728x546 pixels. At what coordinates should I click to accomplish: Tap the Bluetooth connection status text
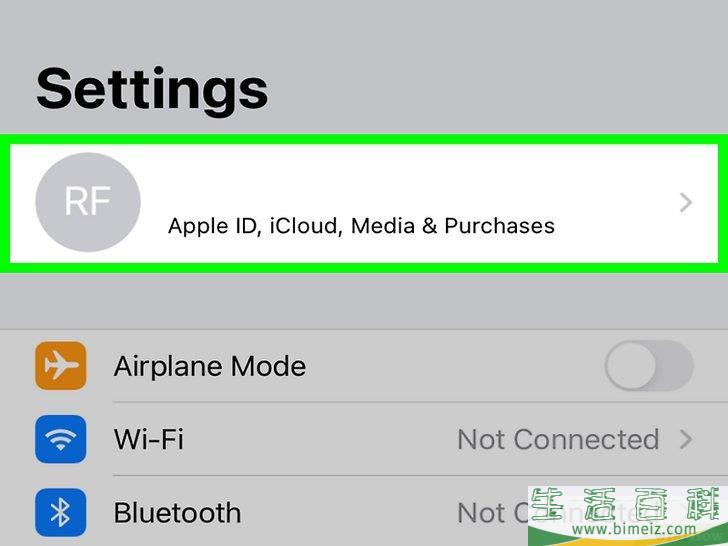coord(492,513)
